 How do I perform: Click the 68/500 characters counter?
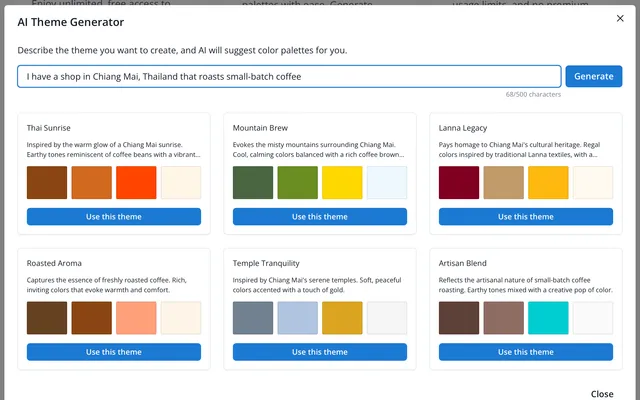[533, 94]
